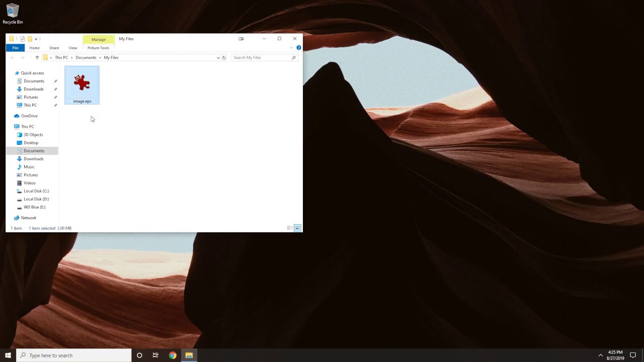
Task: Click File Explorer taskbar icon
Action: tap(189, 355)
